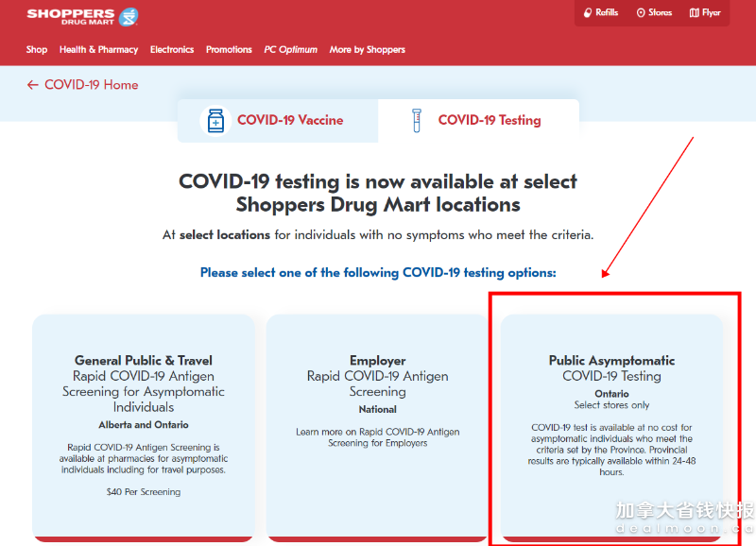Viewport: 756px width, 546px height.
Task: Click the Shoppers Drug Mart logo
Action: [82, 17]
